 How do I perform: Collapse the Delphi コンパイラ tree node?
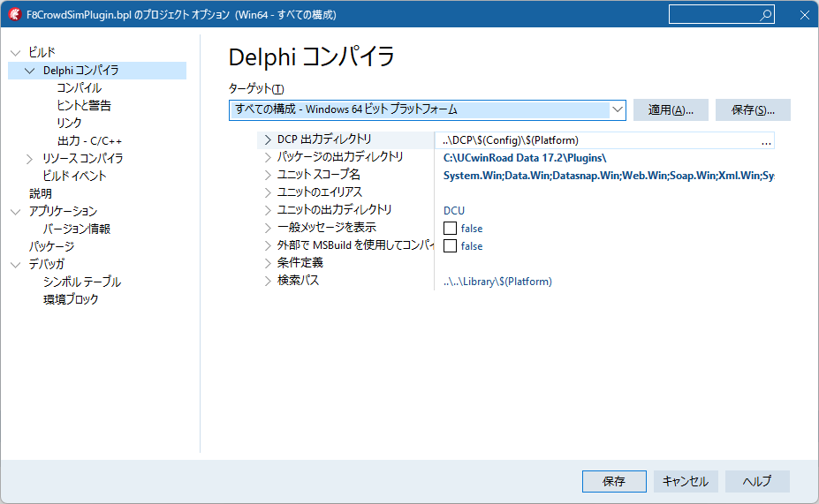coord(30,71)
